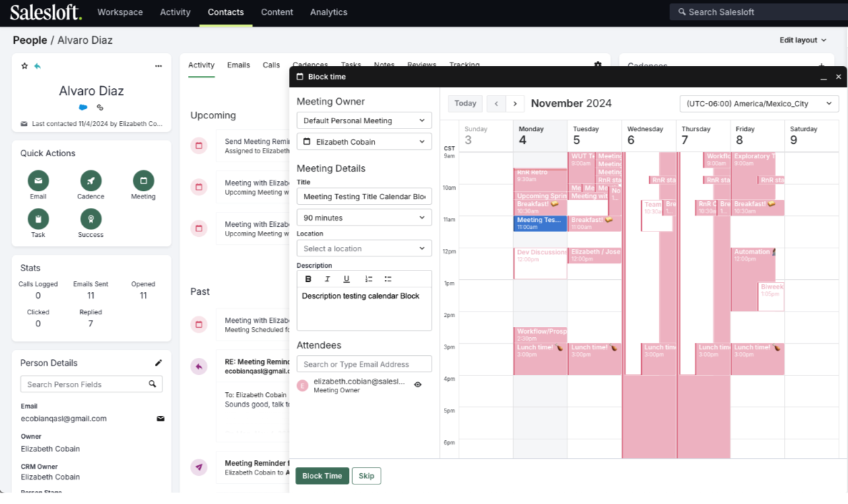
Task: Insert bulleted list in Description editor
Action: 388,279
